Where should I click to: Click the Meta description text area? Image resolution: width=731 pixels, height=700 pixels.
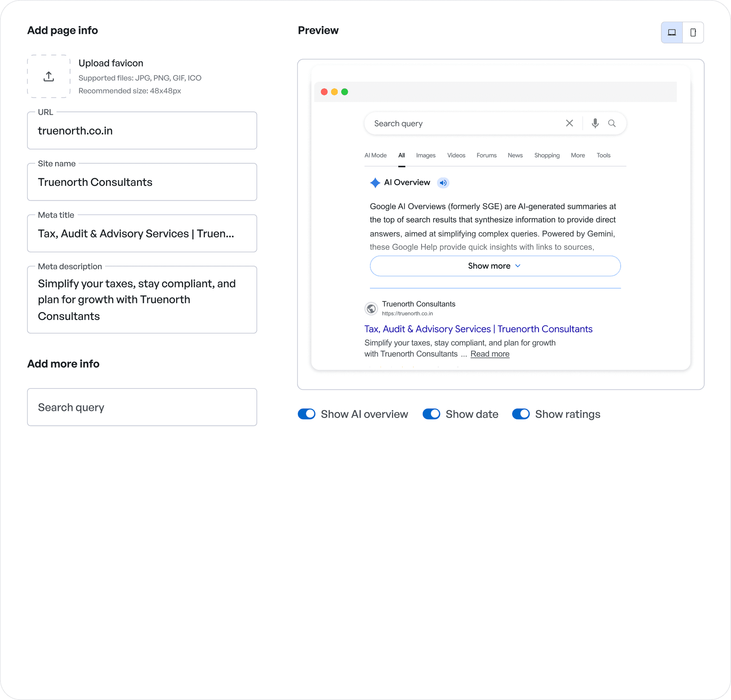click(142, 300)
